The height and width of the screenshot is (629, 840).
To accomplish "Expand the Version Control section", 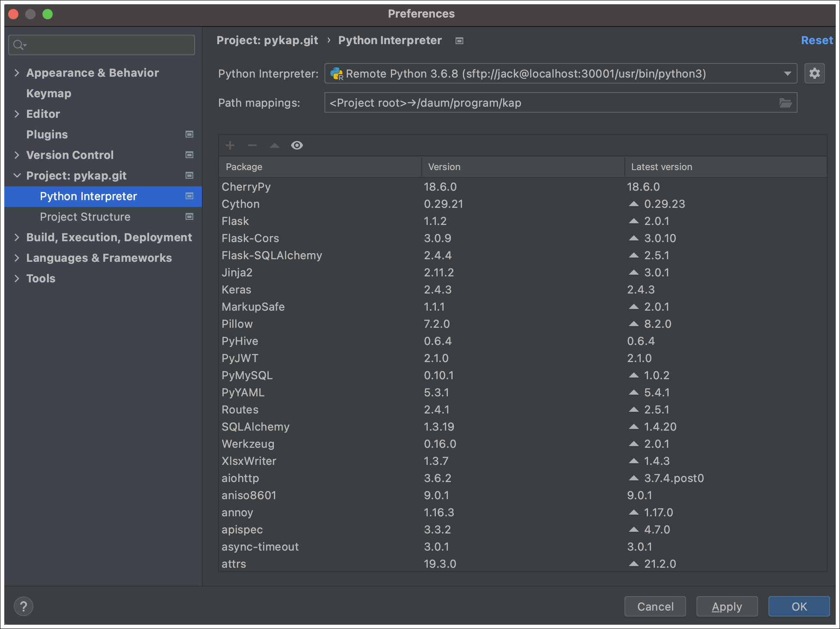I will [17, 155].
